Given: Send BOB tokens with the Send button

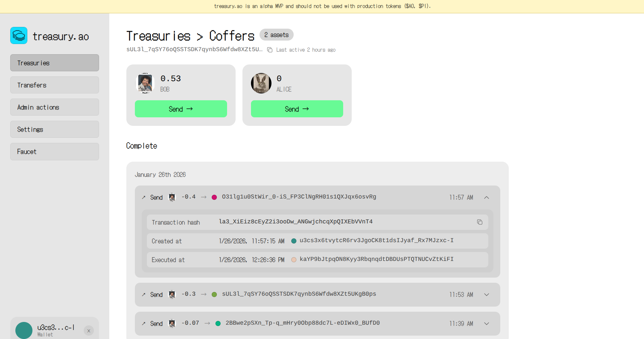Looking at the screenshot, I should [181, 109].
